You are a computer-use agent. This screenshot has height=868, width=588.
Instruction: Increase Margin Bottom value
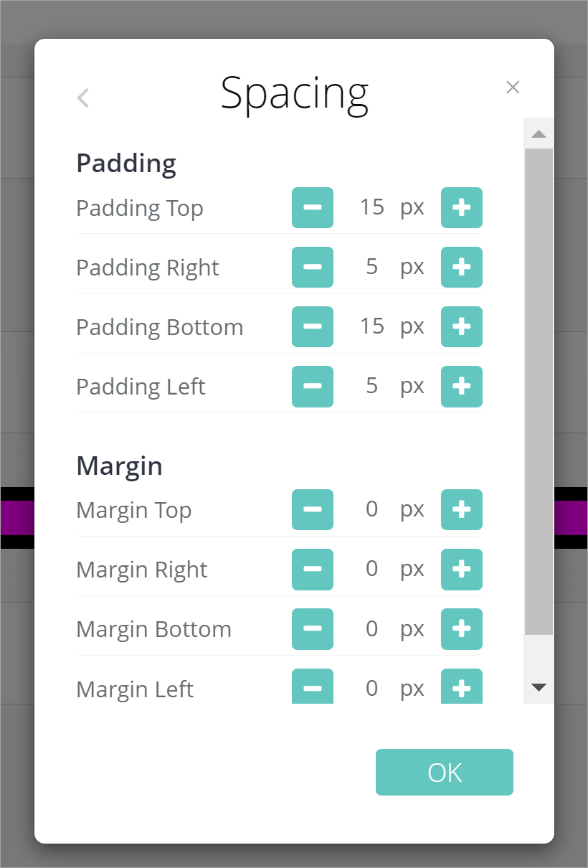[462, 629]
